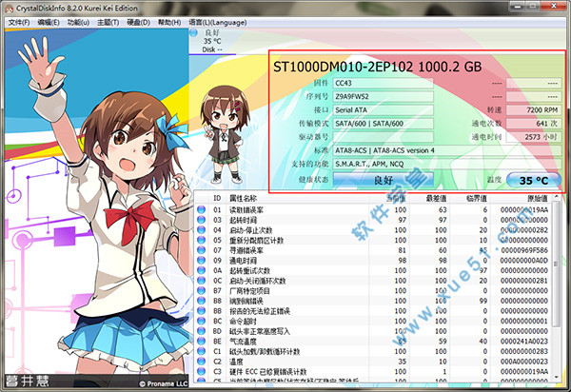Click the firmware field showing CC43
This screenshot has height=392, width=571.
coord(384,83)
